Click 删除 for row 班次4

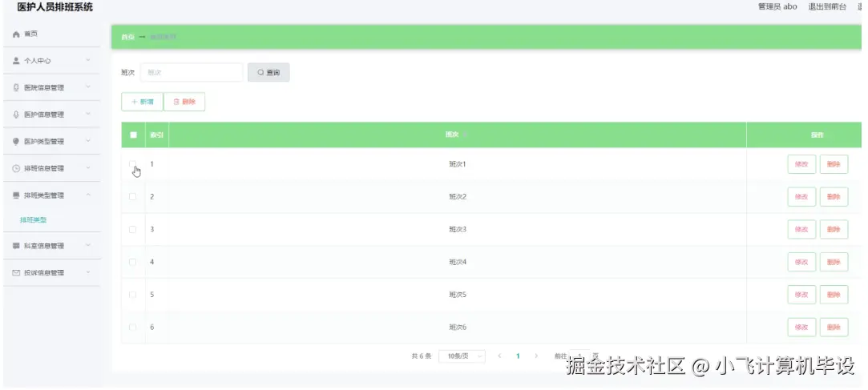(834, 262)
